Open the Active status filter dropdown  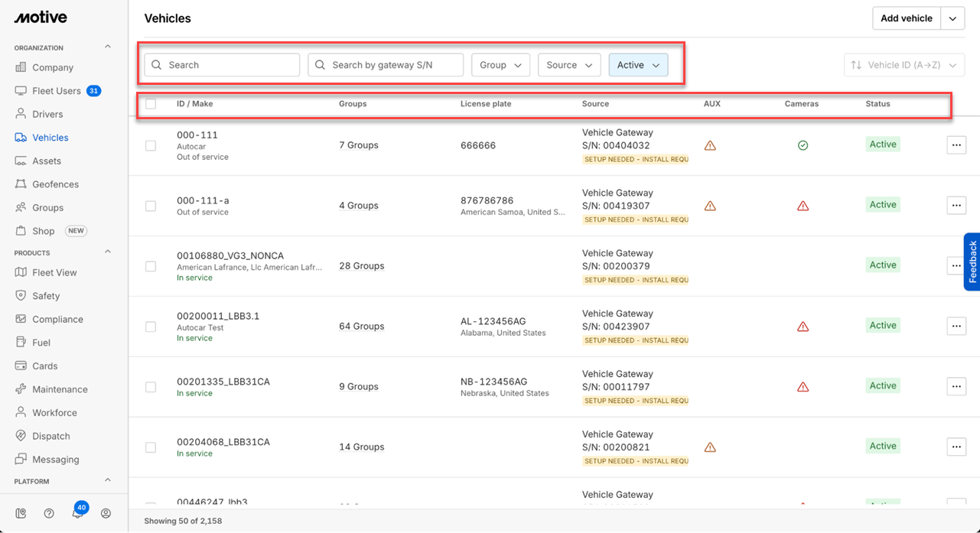tap(638, 65)
